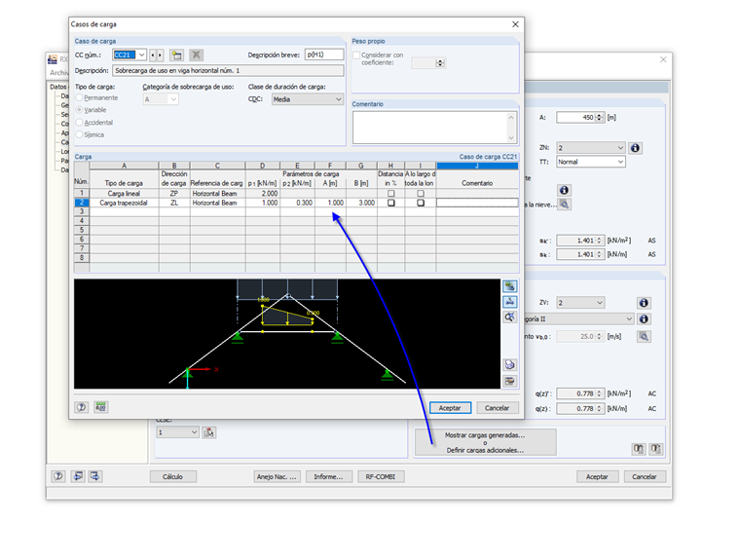
Task: Click previous-table icon in main bottom bar
Action: pos(78,476)
